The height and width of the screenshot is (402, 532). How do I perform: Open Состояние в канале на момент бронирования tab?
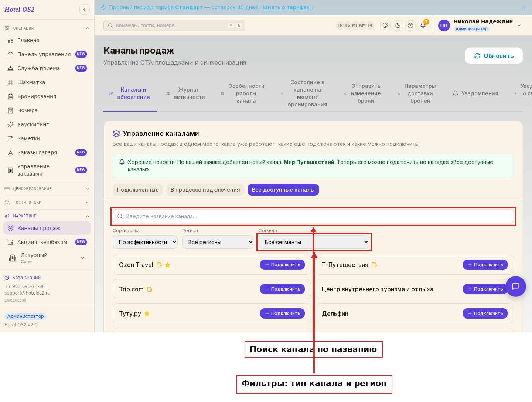coord(304,93)
